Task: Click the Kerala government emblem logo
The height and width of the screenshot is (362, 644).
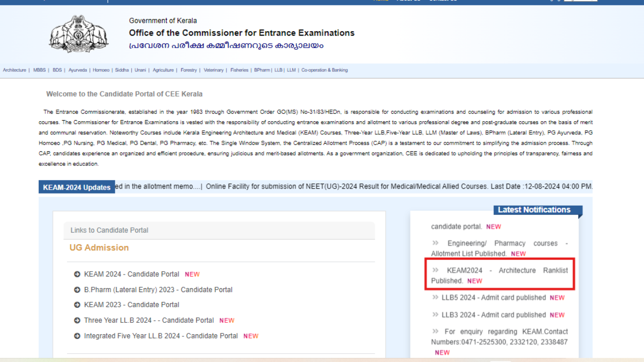Action: point(78,34)
